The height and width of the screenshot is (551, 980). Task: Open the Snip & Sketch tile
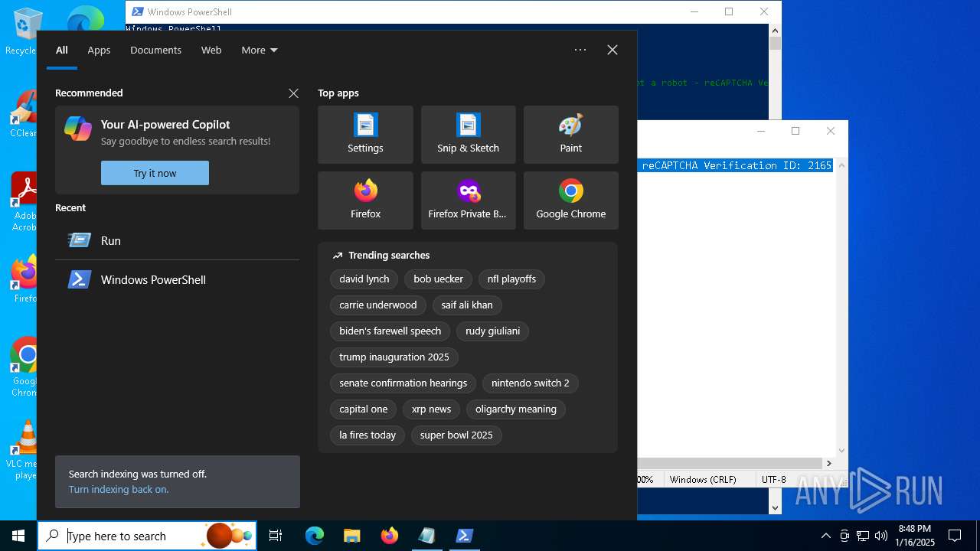468,135
